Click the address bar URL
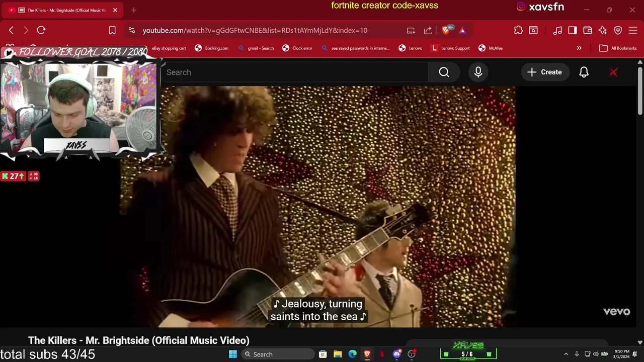This screenshot has width=644, height=362. click(x=255, y=30)
